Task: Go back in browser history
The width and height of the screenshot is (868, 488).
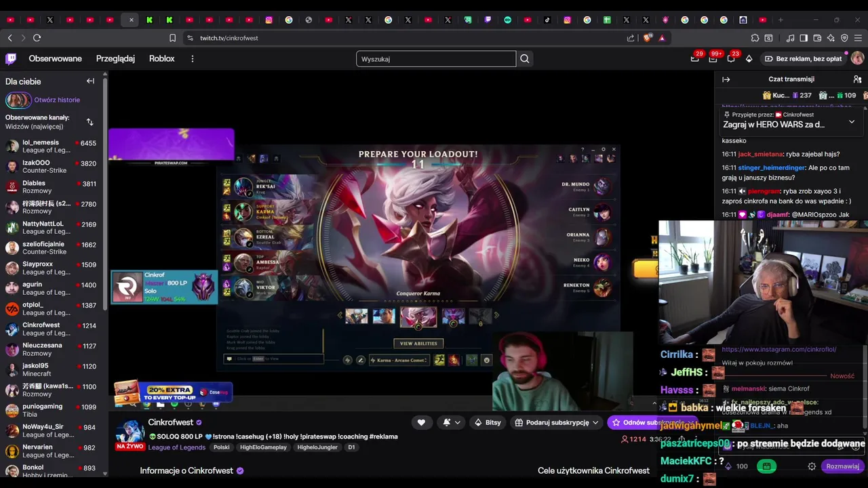Action: (9, 38)
